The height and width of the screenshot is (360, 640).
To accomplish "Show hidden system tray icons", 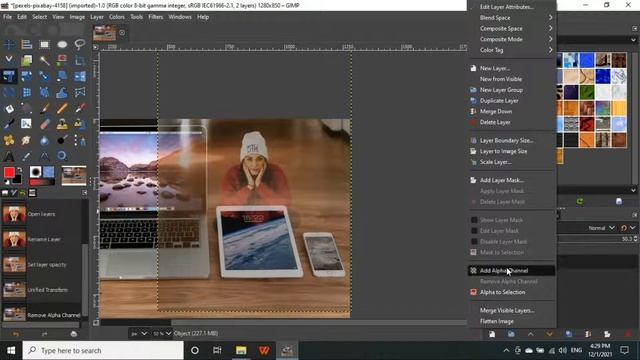I will 506,350.
